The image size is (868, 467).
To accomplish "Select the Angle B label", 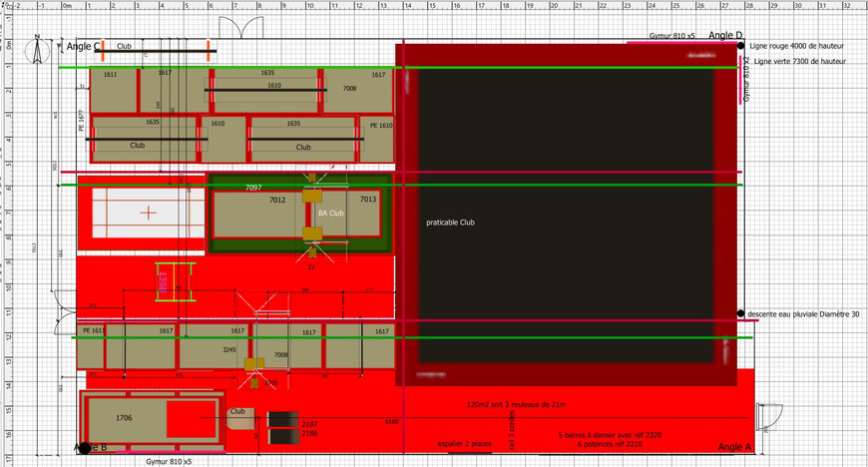I will coord(91,447).
